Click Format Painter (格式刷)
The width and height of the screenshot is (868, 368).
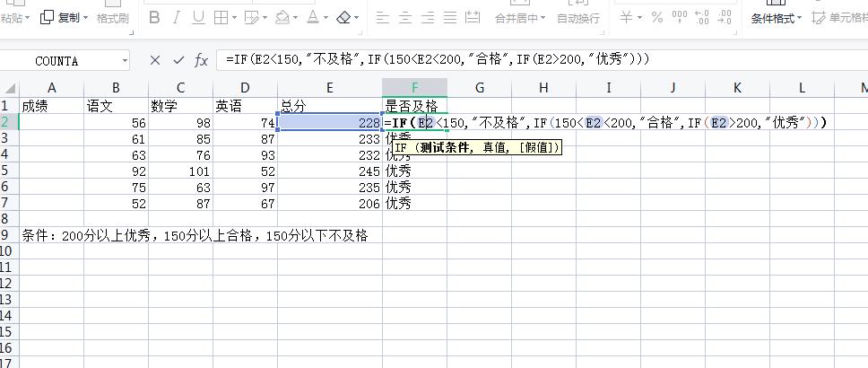(112, 18)
